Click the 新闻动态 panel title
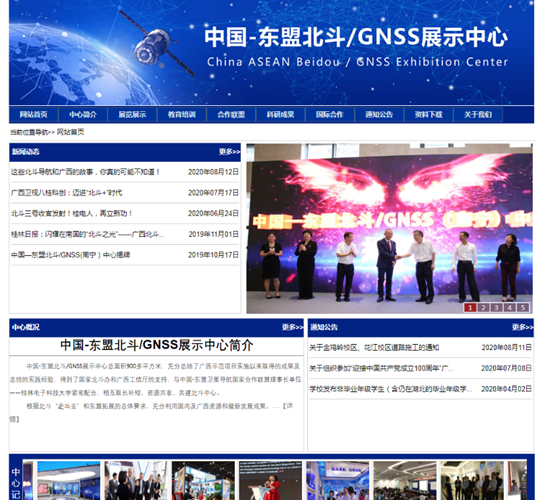The width and height of the screenshot is (540, 500). pos(25,152)
